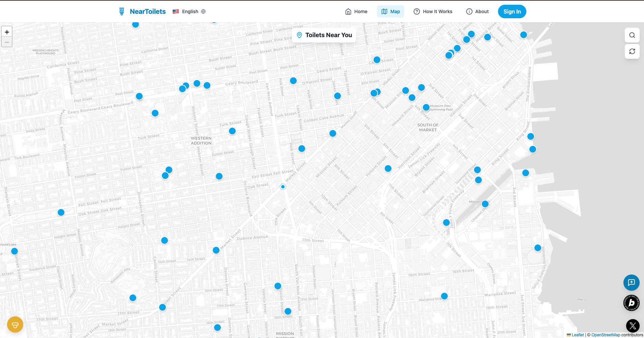Open the OpenStreetMap attribution link
Viewport: 644px width, 338px height.
point(606,335)
